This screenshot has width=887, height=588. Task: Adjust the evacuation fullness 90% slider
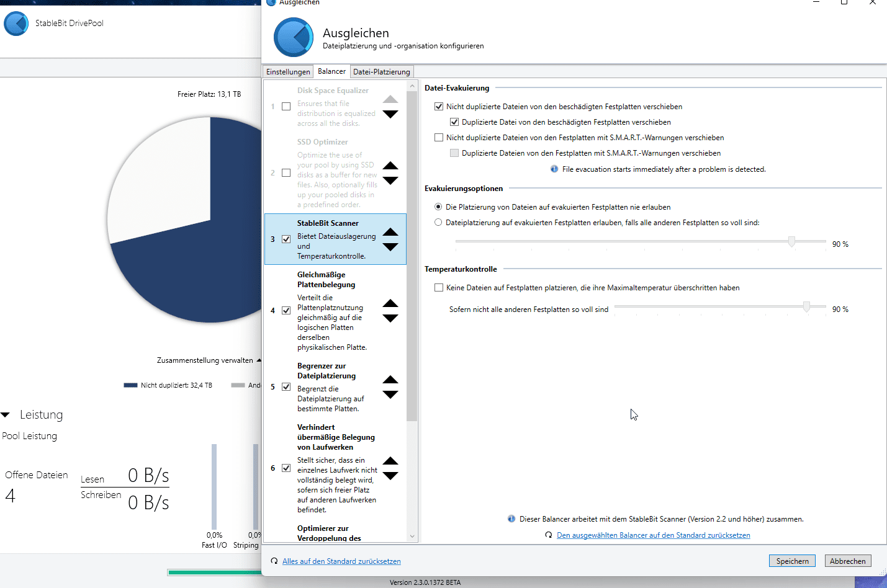coord(791,241)
